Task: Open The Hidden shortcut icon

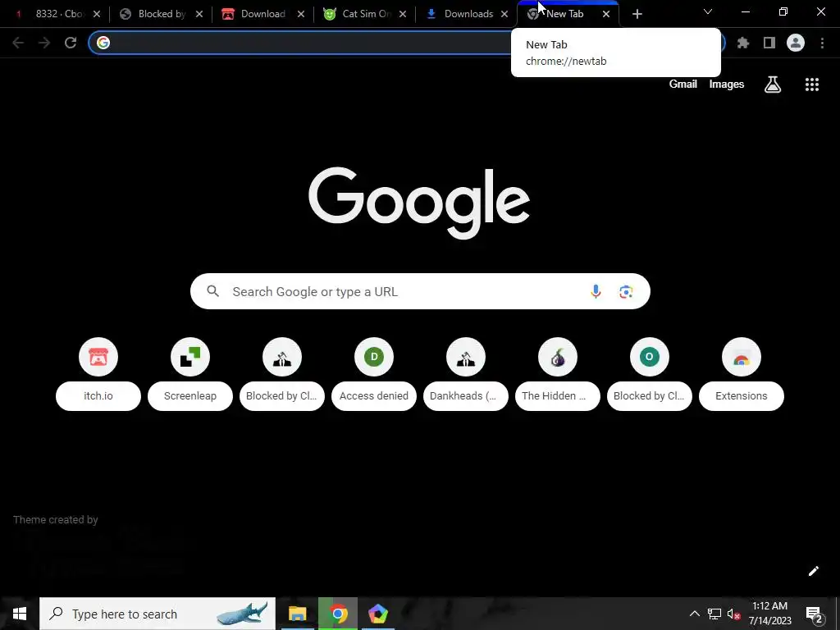Action: (x=558, y=357)
